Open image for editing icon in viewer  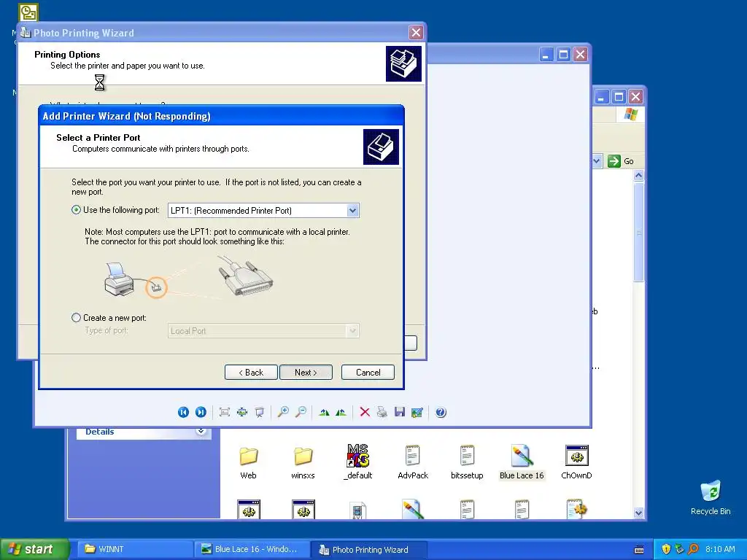click(417, 413)
